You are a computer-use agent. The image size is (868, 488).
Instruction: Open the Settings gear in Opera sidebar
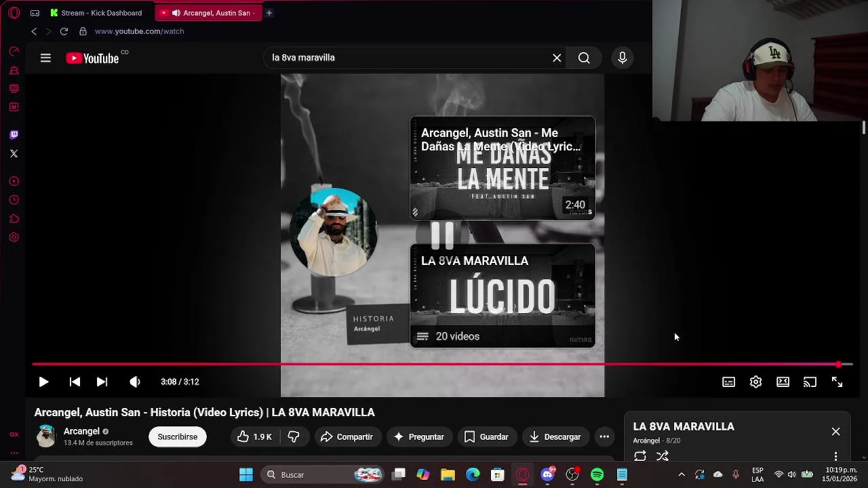click(14, 237)
